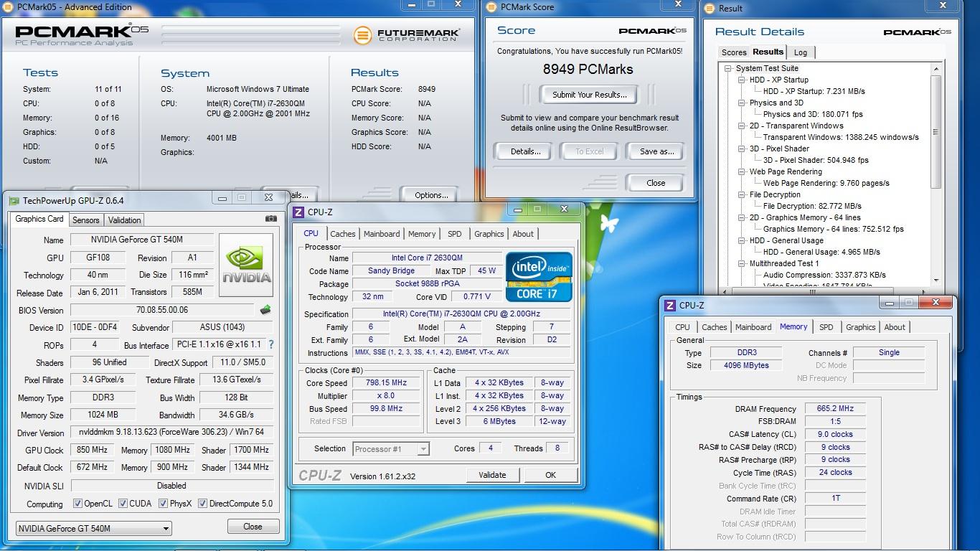Switch to the Sensors tab in GPU-Z
The height and width of the screenshot is (551, 980).
point(86,220)
